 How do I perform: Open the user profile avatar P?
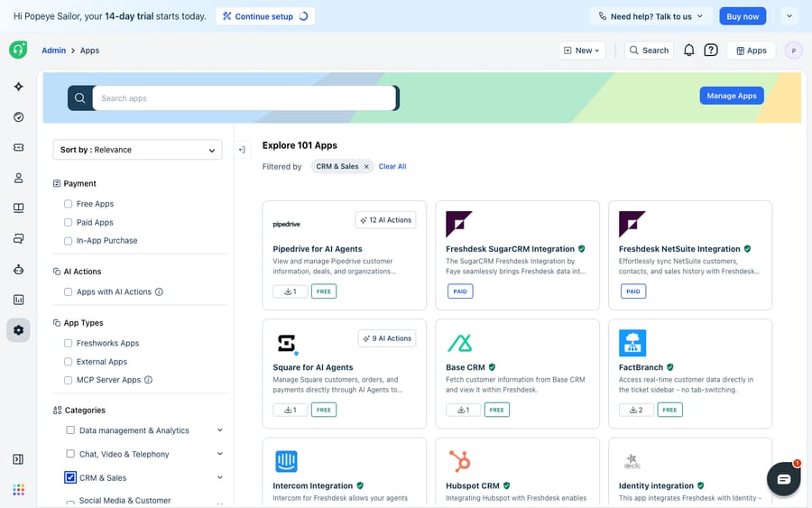tap(793, 51)
